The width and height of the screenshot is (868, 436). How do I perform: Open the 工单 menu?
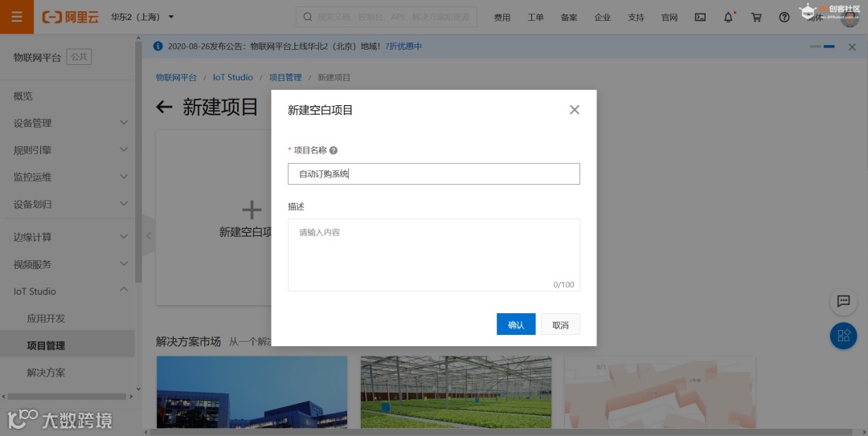(x=535, y=17)
